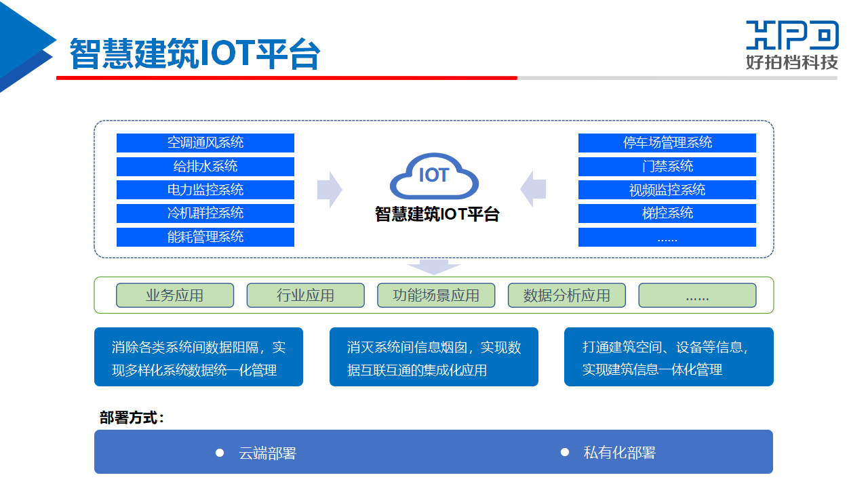Screen dimensions: 868x488
Task: Click the 电力监控系统 box
Action: 205,190
